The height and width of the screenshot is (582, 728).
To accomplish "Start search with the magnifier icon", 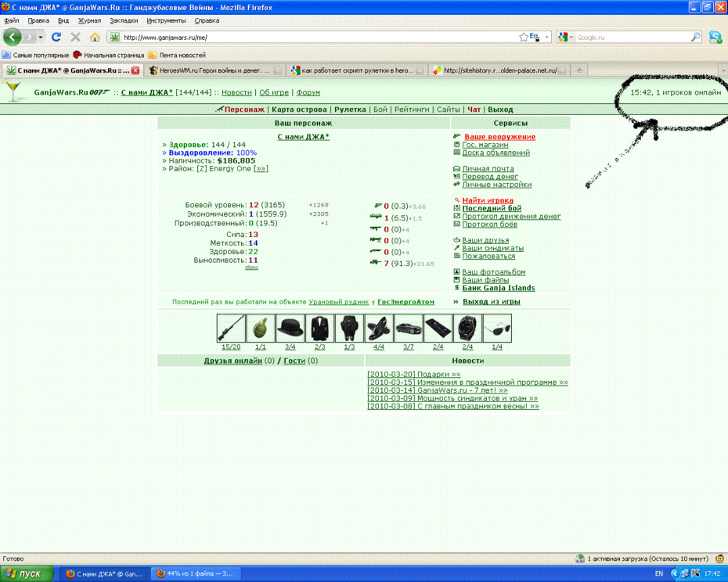I will [x=695, y=37].
